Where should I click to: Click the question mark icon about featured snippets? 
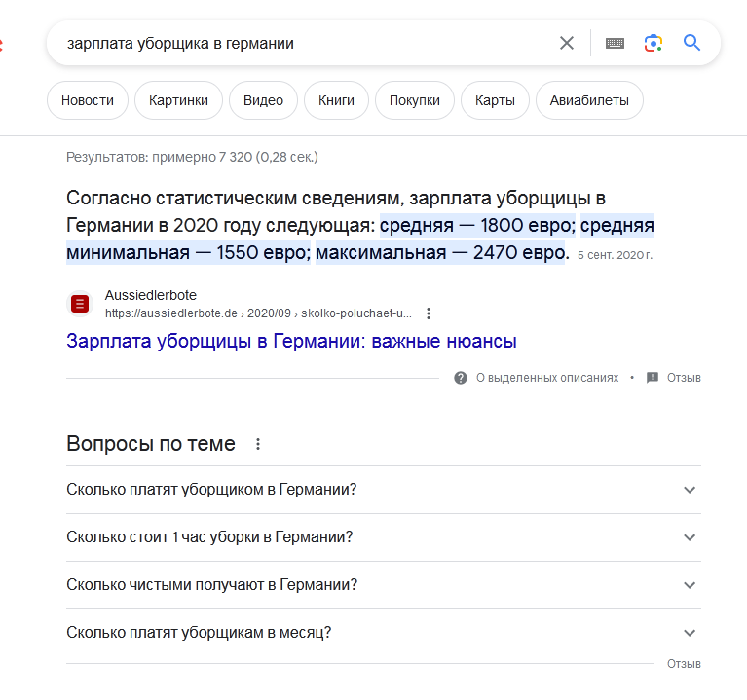461,378
